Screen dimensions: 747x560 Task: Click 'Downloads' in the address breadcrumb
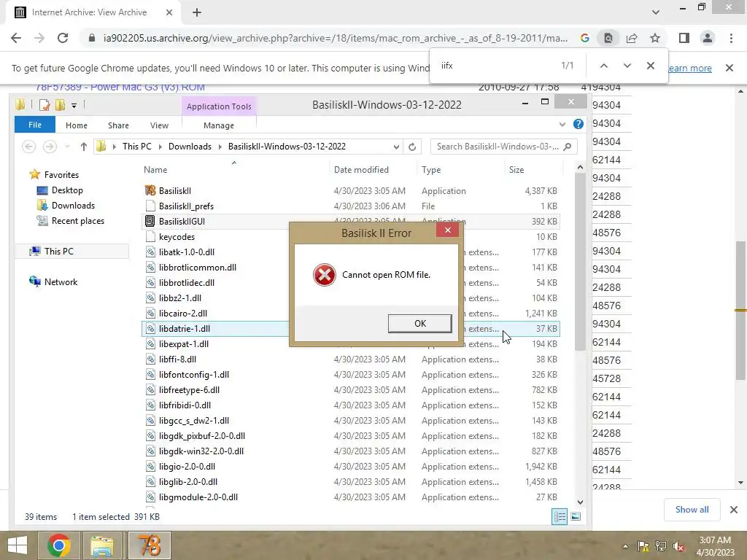190,147
